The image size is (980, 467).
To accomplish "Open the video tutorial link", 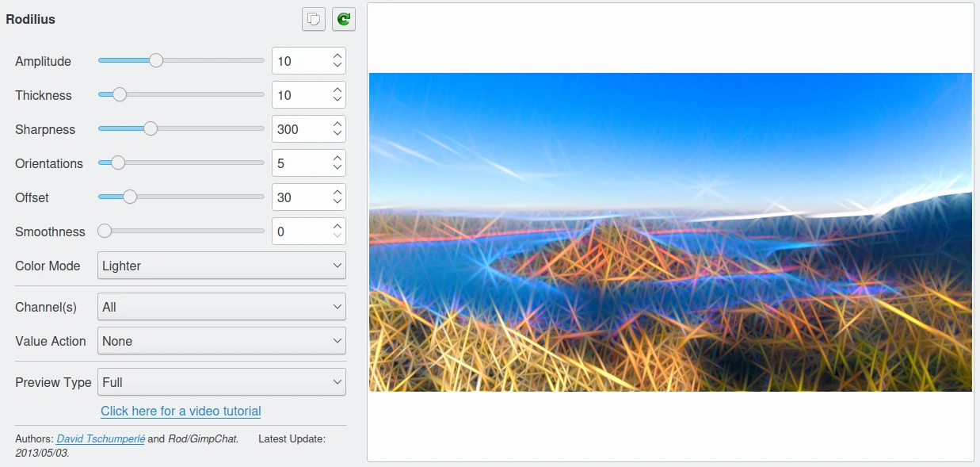I will pyautogui.click(x=181, y=411).
